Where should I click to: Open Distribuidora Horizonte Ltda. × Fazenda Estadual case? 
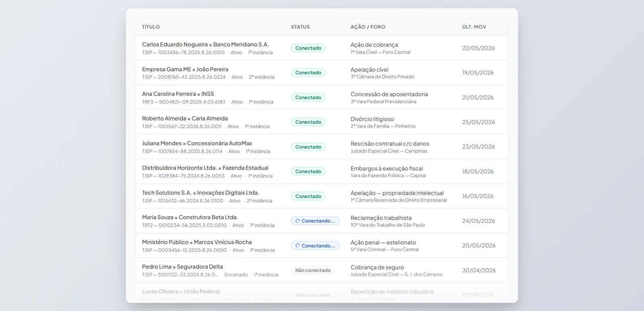pyautogui.click(x=205, y=168)
